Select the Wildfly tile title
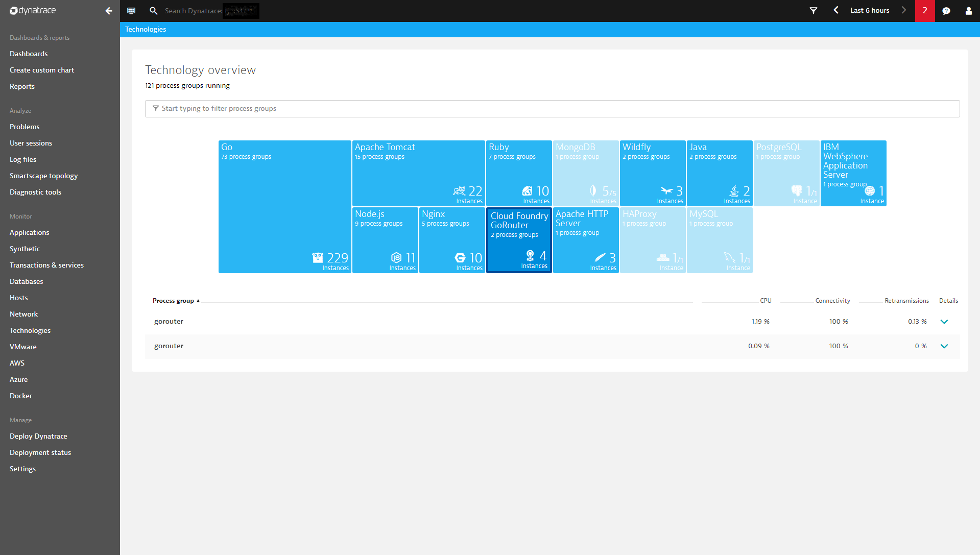The height and width of the screenshot is (555, 980). pos(637,147)
